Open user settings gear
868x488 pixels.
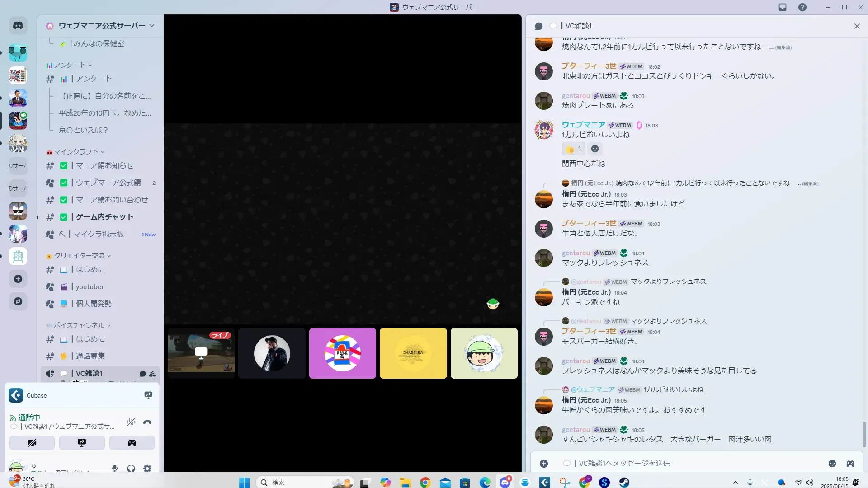pos(147,469)
